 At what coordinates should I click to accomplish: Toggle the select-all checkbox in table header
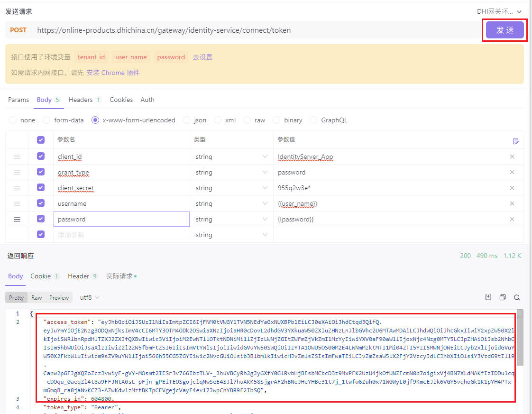(x=41, y=140)
